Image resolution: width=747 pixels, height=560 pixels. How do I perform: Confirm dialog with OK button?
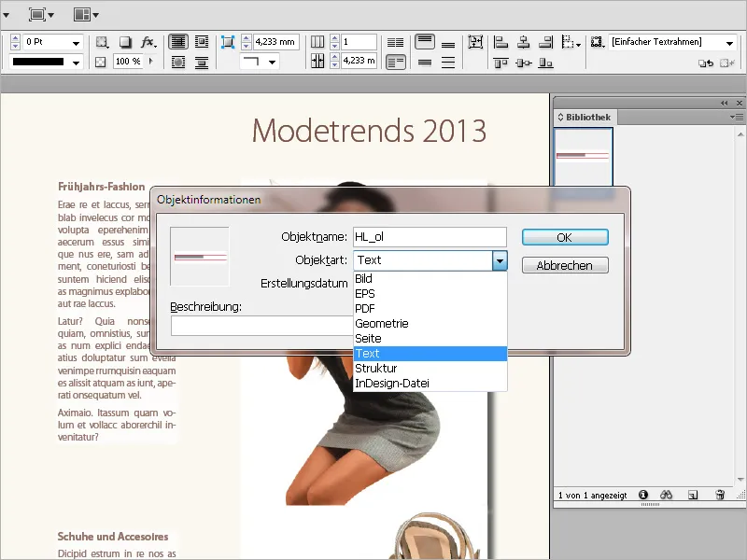tap(565, 237)
